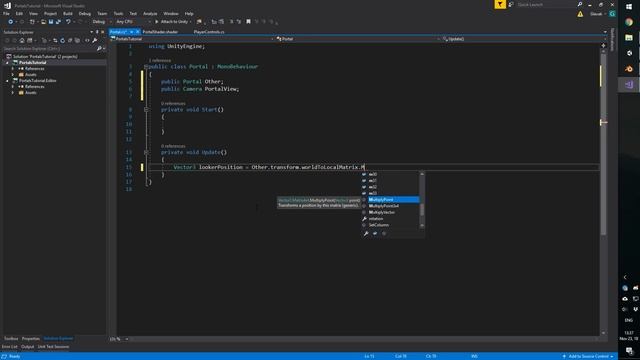
Task: Collapse the PortalsTutorial project node
Action: [7, 62]
